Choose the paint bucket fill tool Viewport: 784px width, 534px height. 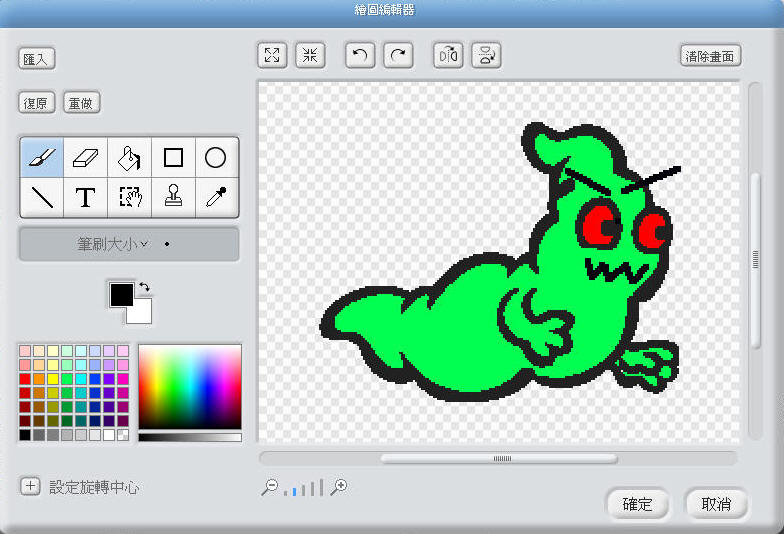(x=129, y=157)
